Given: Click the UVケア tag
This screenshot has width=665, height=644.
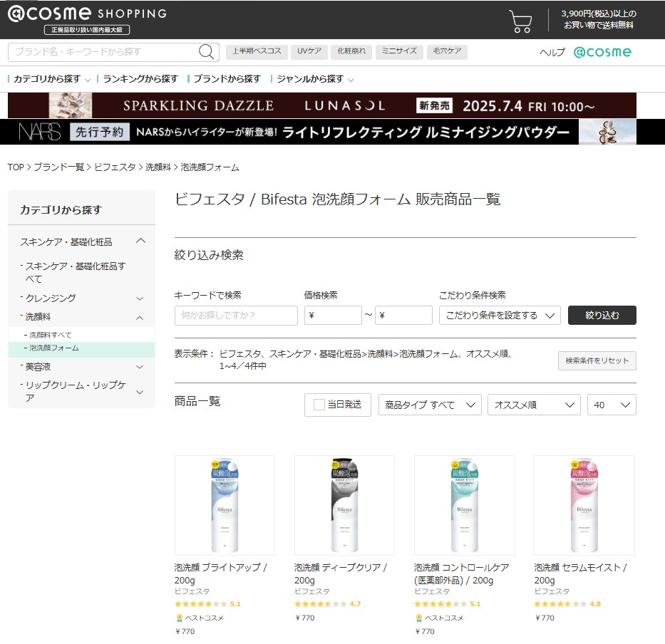Looking at the screenshot, I should tap(309, 52).
